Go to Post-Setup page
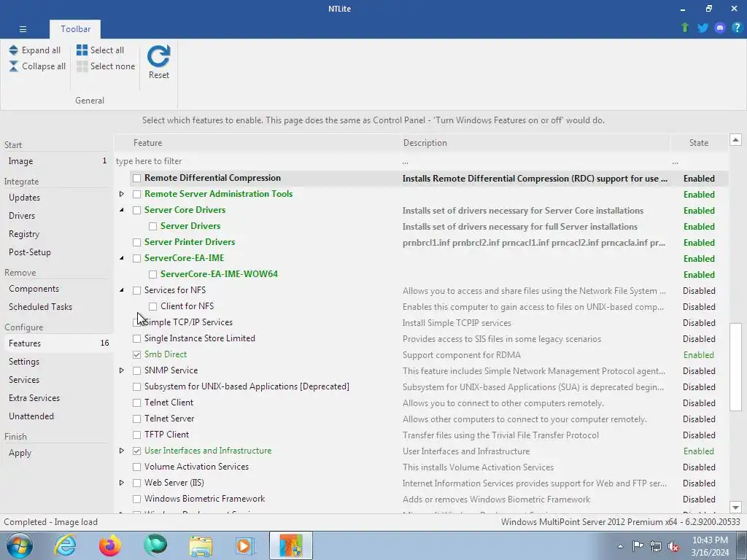Screen dimensions: 747x560 coord(57,252)
